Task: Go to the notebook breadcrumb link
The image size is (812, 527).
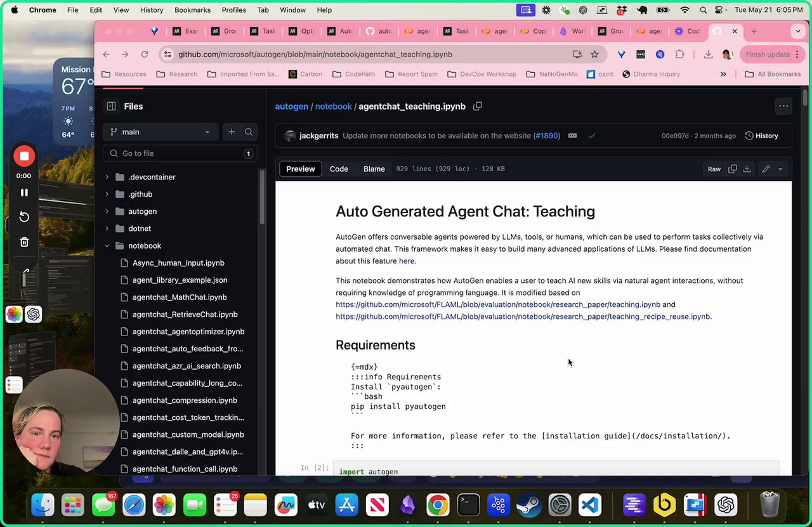Action: (x=334, y=107)
